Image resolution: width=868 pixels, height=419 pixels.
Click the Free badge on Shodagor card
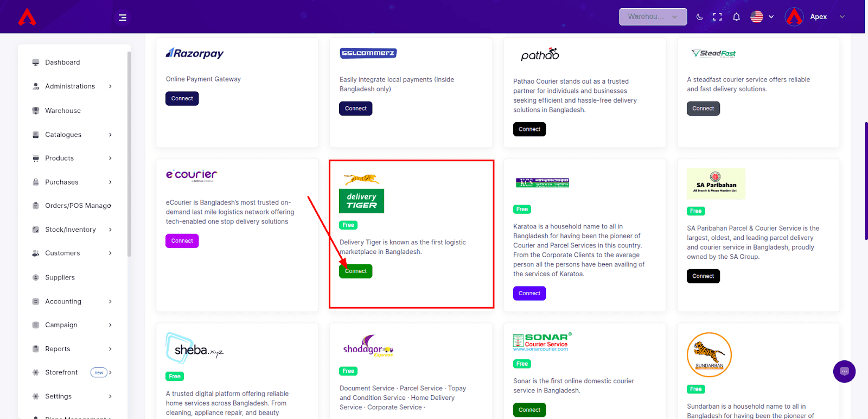coord(348,371)
